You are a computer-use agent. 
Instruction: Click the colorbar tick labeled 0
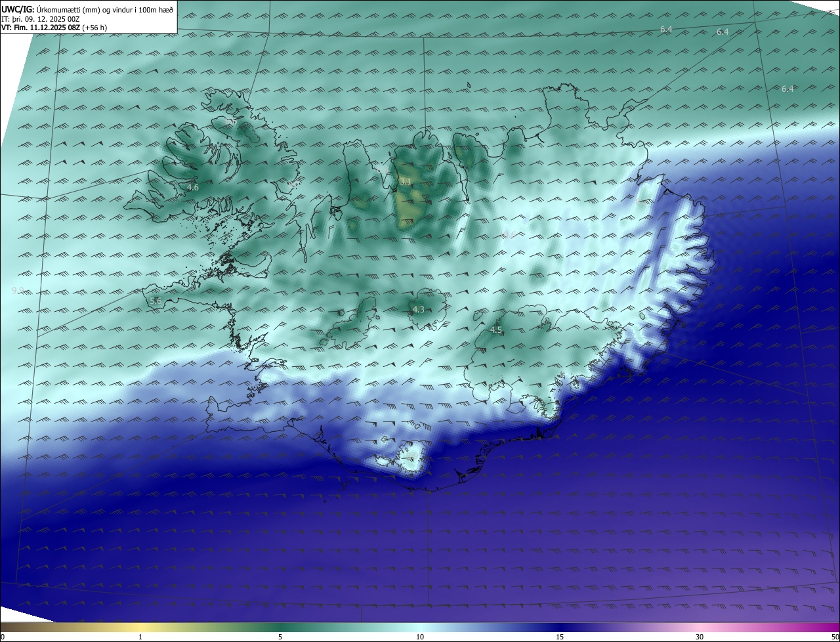pyautogui.click(x=3, y=637)
